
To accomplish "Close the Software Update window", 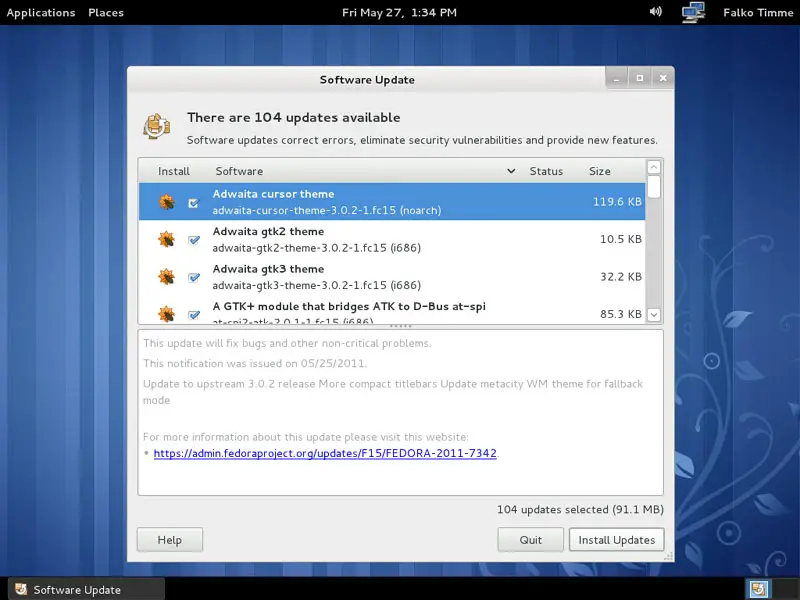I will point(663,78).
